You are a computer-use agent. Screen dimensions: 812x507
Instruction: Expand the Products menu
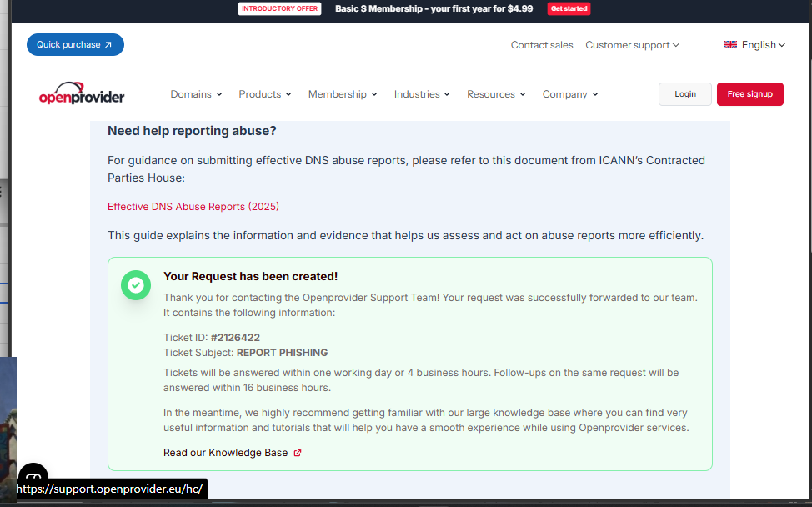point(264,94)
